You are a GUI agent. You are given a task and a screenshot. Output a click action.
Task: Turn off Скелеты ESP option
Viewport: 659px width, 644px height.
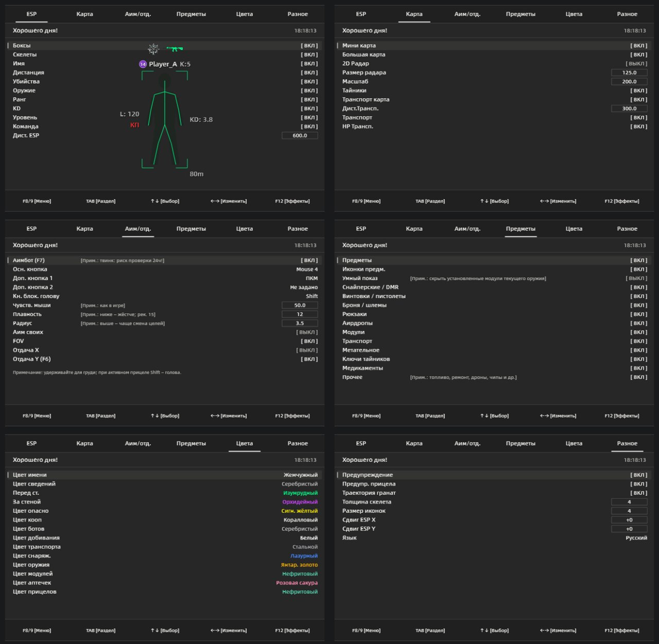[309, 55]
